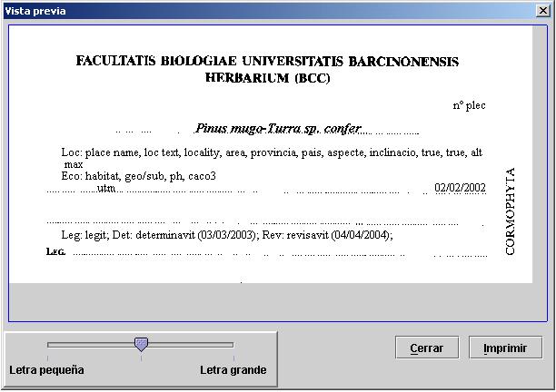Click the vertical CORMOPHYTA label
556x392 pixels.
point(510,211)
